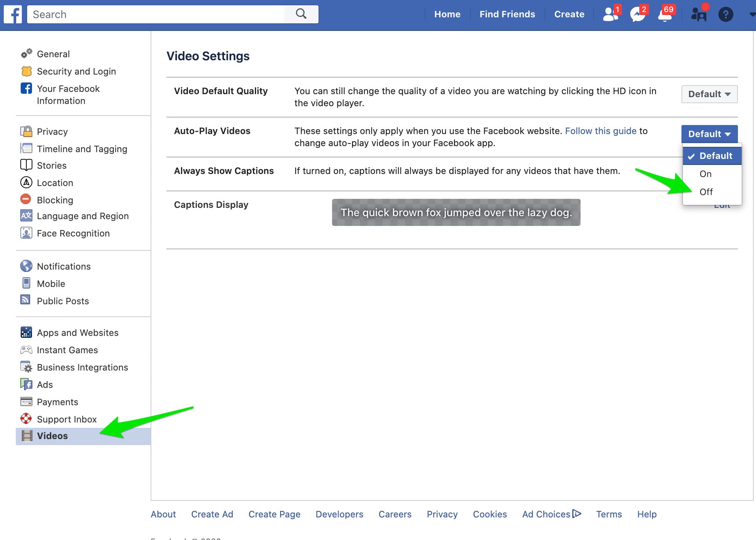The height and width of the screenshot is (540, 756).
Task: Click the friends activity icon with red dot
Action: click(x=699, y=14)
